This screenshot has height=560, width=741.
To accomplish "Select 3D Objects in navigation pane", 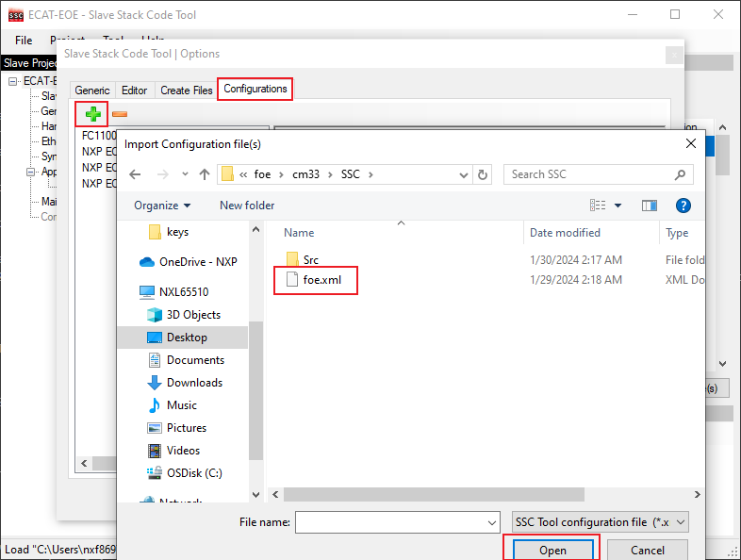I will (193, 315).
